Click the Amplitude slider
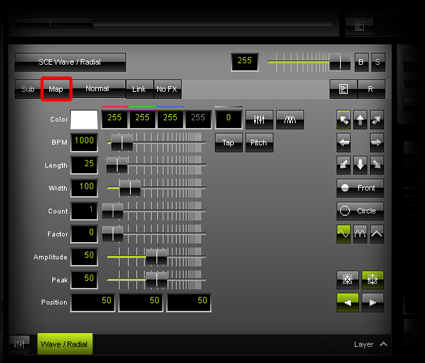 pos(156,257)
